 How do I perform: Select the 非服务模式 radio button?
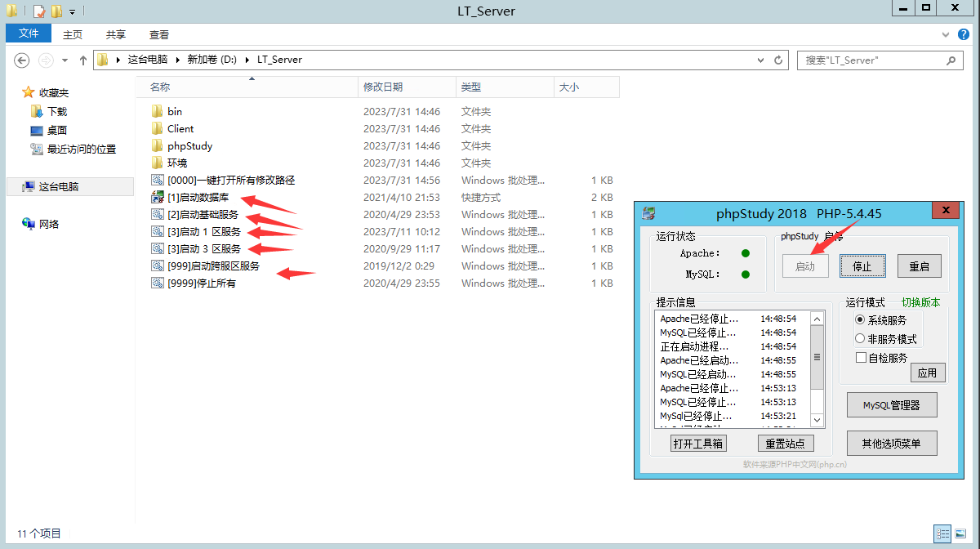click(x=860, y=338)
